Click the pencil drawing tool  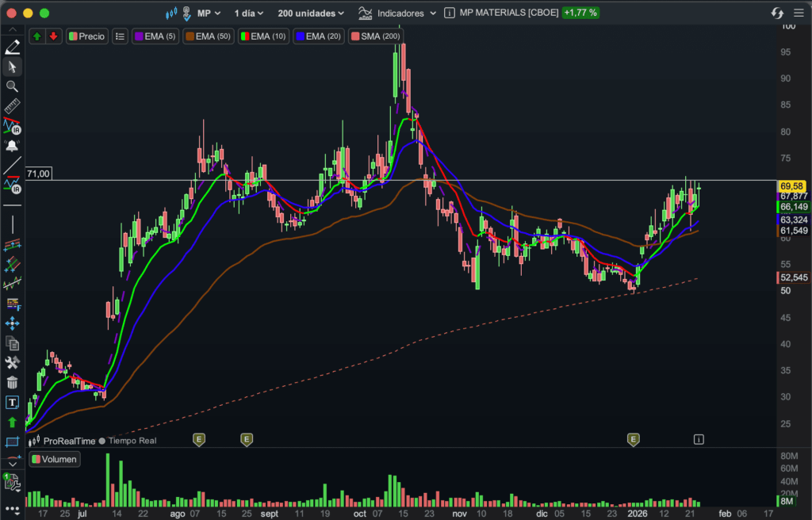tap(12, 47)
